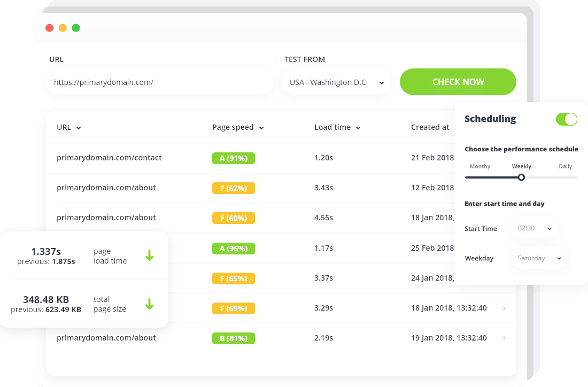The width and height of the screenshot is (588, 387).
Task: Sort table by Load time column
Action: pos(337,128)
